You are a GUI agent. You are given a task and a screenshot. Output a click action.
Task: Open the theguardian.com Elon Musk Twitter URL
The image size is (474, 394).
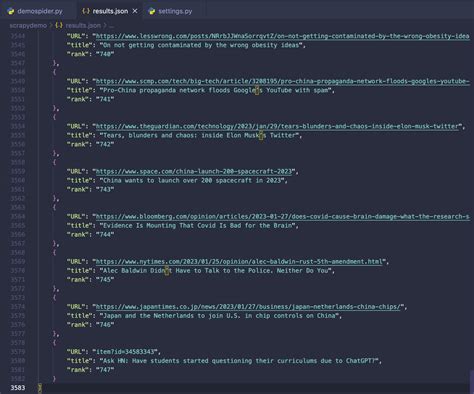pyautogui.click(x=277, y=126)
